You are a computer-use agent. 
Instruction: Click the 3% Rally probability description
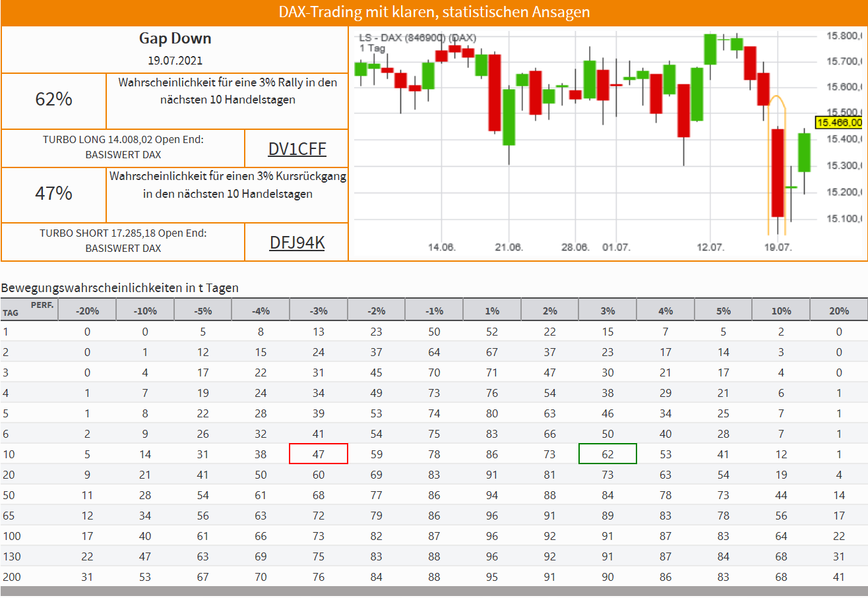click(228, 92)
